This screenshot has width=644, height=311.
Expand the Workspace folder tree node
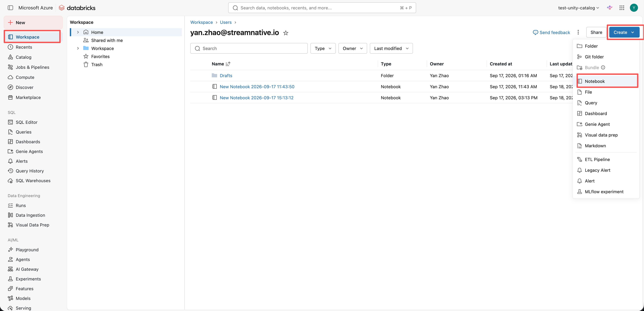pyautogui.click(x=78, y=48)
